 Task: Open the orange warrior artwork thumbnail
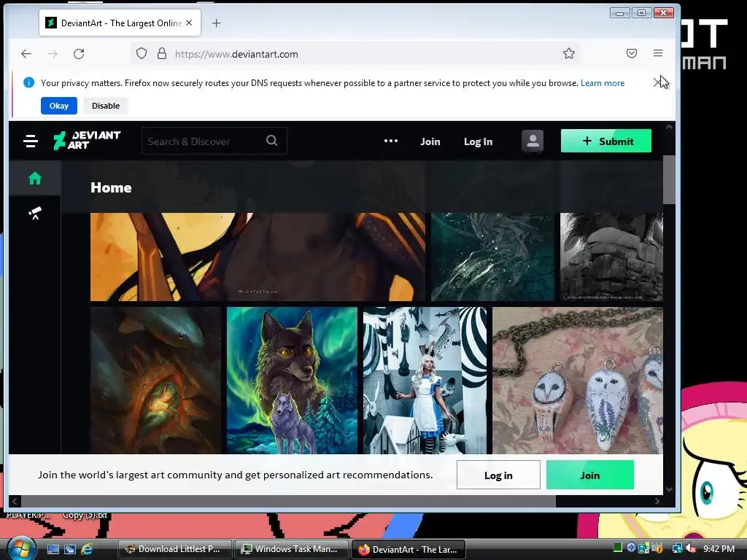coord(258,257)
